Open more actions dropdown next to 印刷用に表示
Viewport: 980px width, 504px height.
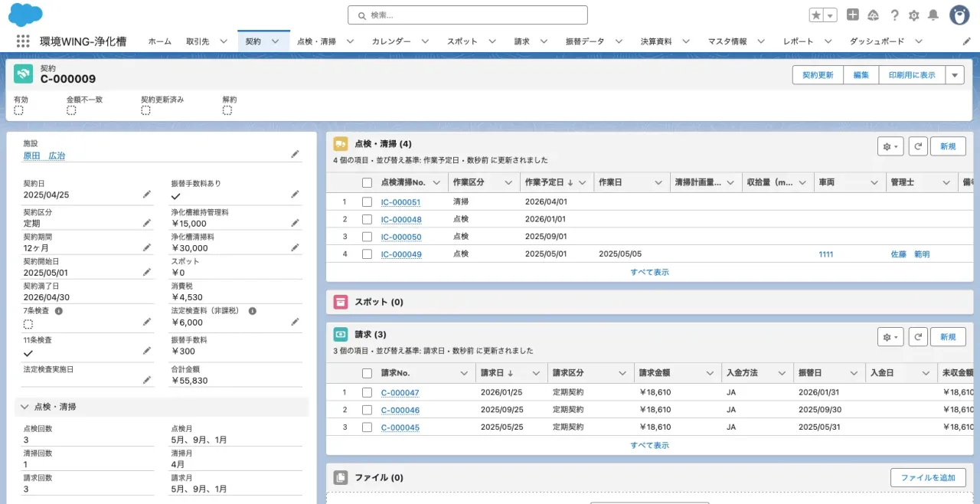tap(955, 75)
